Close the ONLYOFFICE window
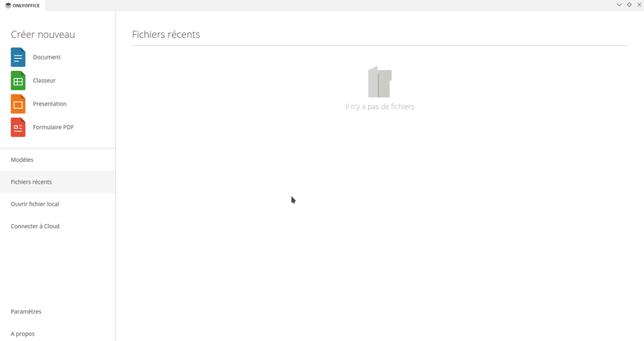The width and height of the screenshot is (644, 341). (638, 5)
